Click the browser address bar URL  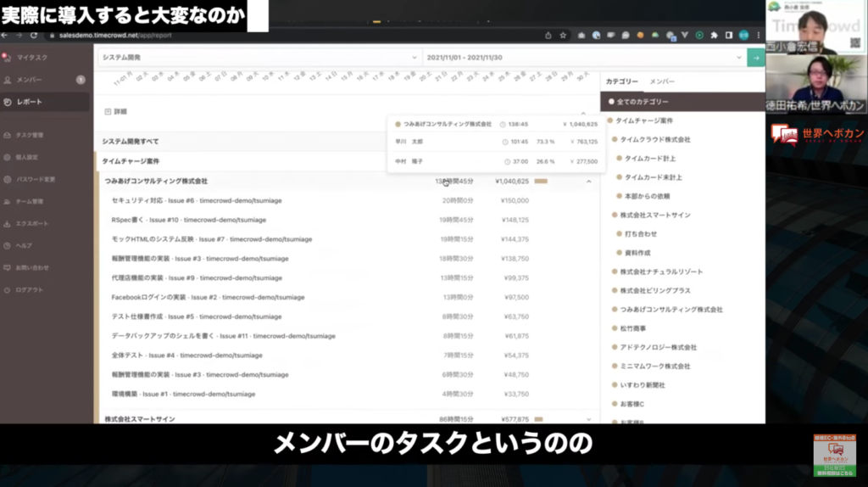(x=115, y=36)
